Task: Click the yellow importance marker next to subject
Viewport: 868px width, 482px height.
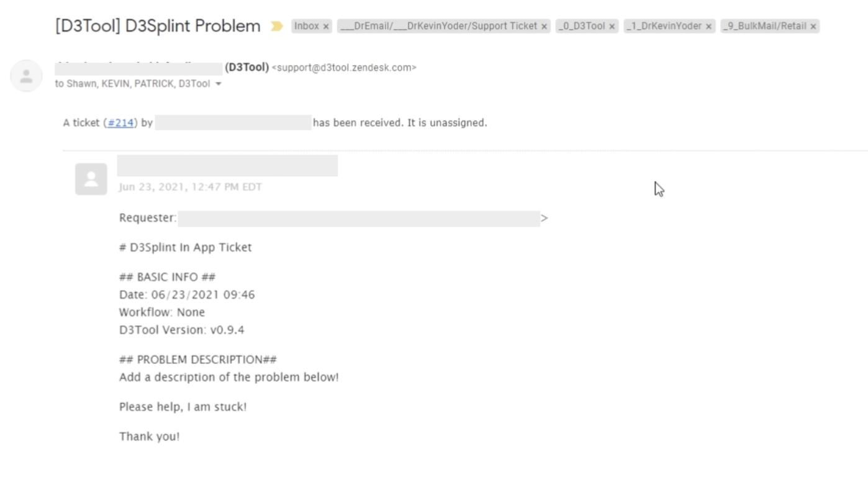Action: coord(277,26)
